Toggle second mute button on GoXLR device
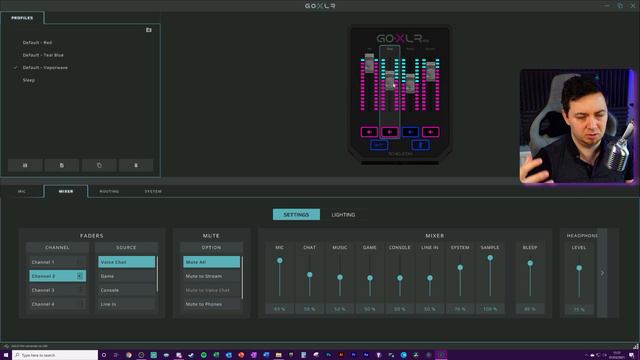640x360 pixels. click(389, 132)
